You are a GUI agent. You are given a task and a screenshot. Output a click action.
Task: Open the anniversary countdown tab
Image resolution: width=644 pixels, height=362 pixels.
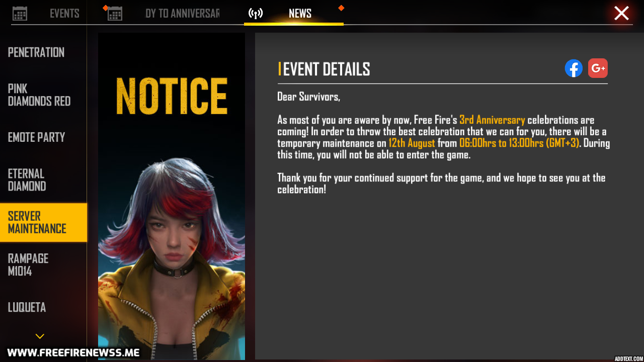(x=182, y=14)
